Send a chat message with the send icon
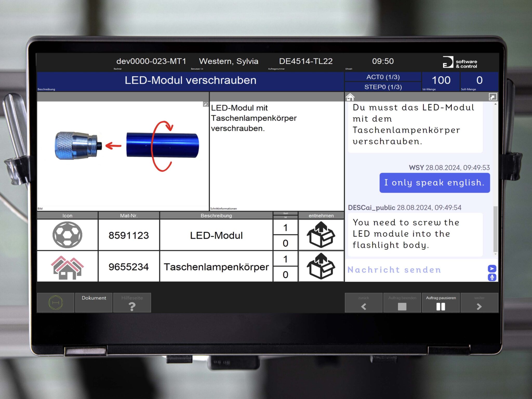Image resolution: width=532 pixels, height=399 pixels. (491, 269)
